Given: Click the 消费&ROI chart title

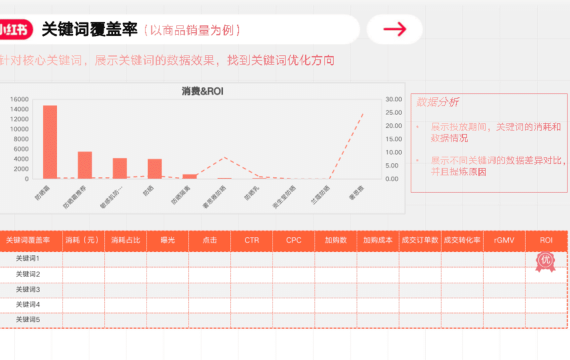Looking at the screenshot, I should point(202,91).
